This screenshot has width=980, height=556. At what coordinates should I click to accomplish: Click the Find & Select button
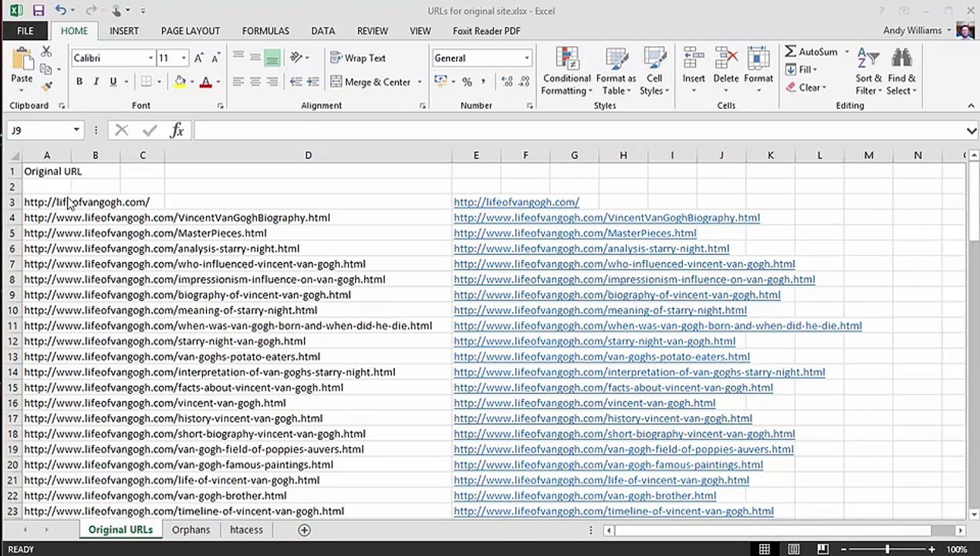click(901, 72)
